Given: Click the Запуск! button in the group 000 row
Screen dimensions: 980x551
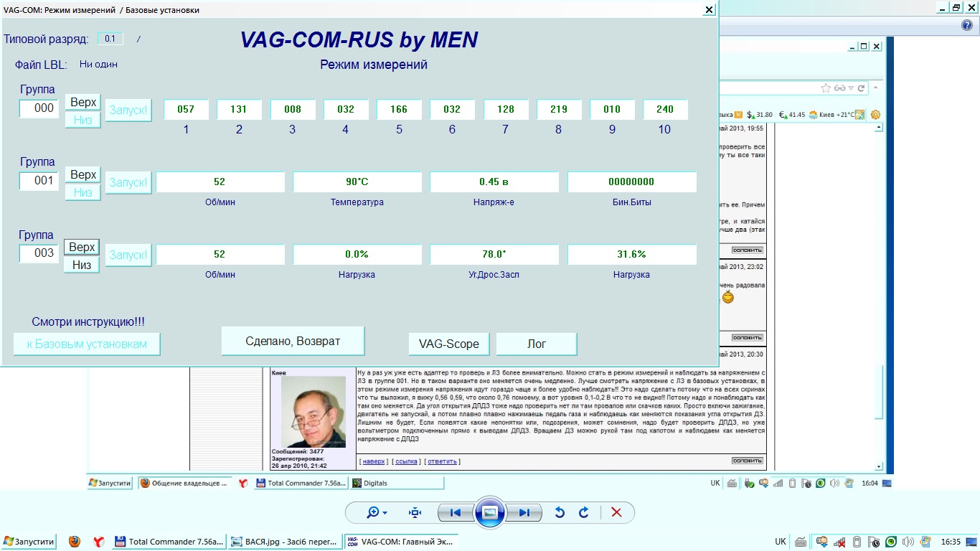Looking at the screenshot, I should [128, 110].
